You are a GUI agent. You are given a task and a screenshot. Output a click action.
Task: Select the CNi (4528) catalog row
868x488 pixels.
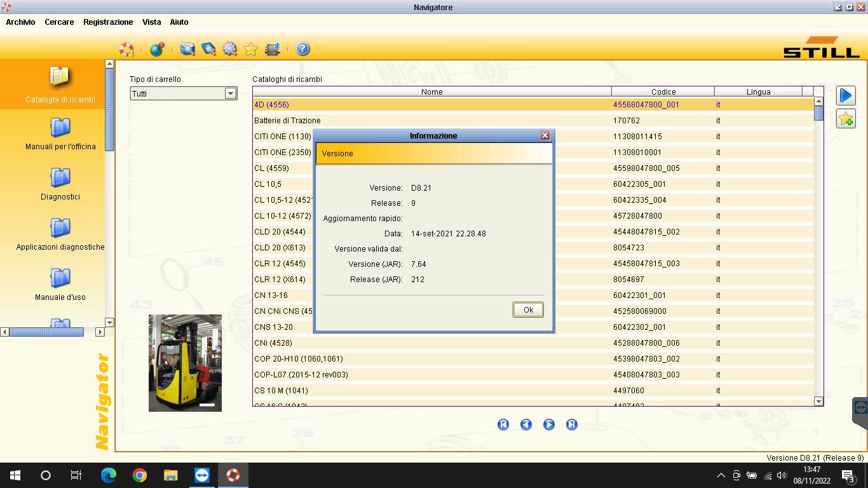(533, 342)
